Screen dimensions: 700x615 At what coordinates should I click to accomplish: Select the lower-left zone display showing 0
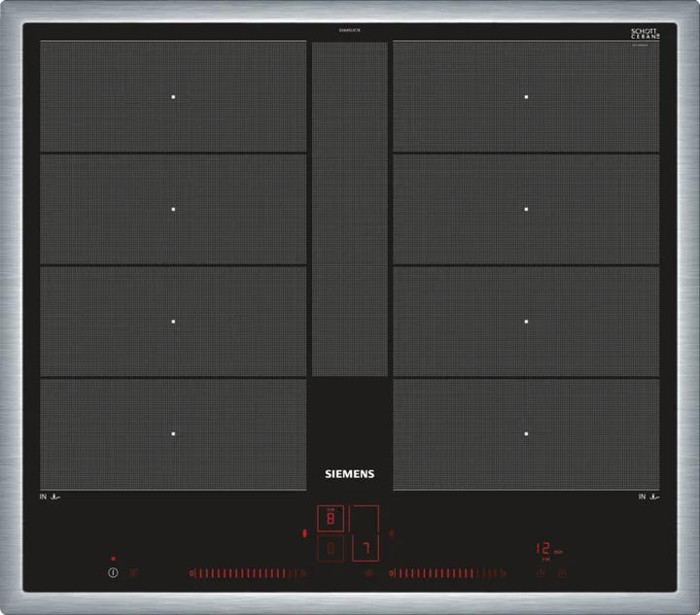331,550
